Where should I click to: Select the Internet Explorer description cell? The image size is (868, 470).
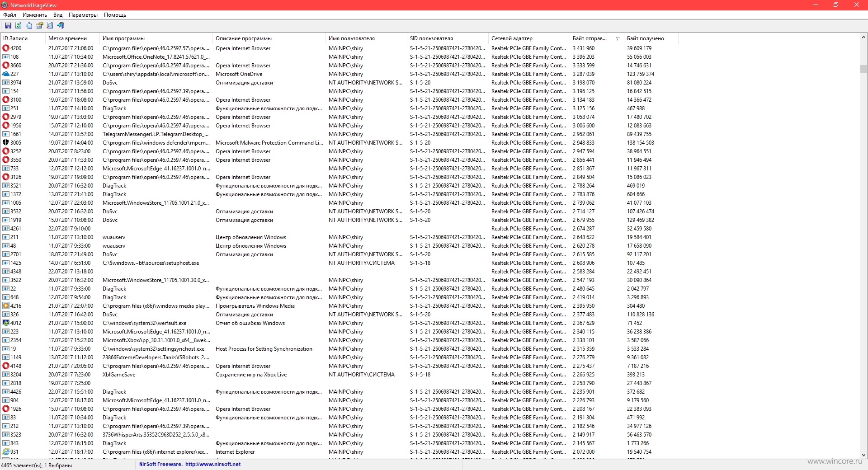point(235,451)
